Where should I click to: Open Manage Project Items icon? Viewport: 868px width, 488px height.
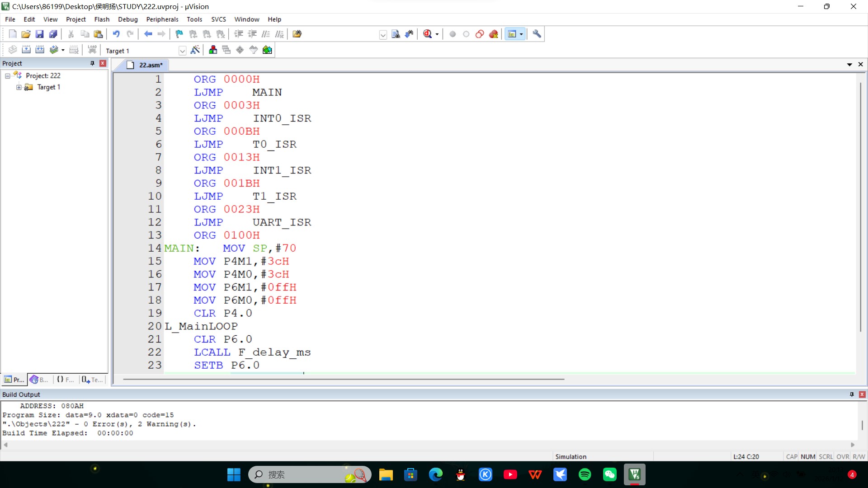pos(213,50)
